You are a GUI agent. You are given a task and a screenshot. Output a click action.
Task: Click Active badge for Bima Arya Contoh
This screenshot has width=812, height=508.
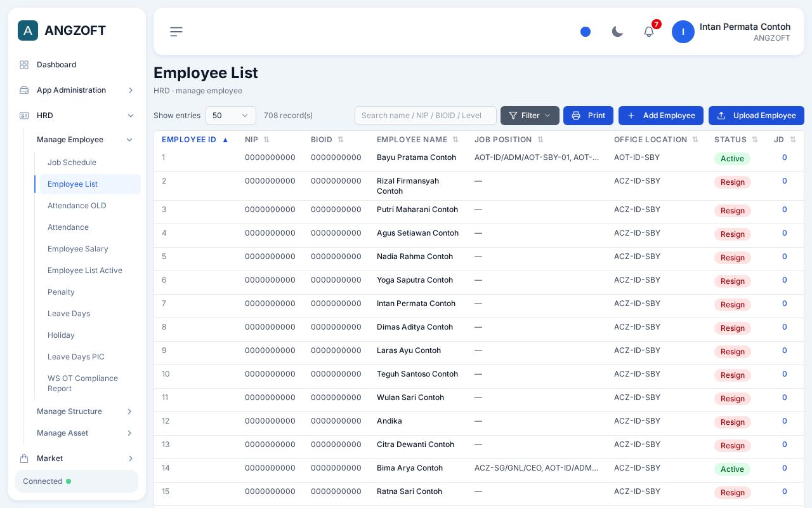click(x=732, y=469)
